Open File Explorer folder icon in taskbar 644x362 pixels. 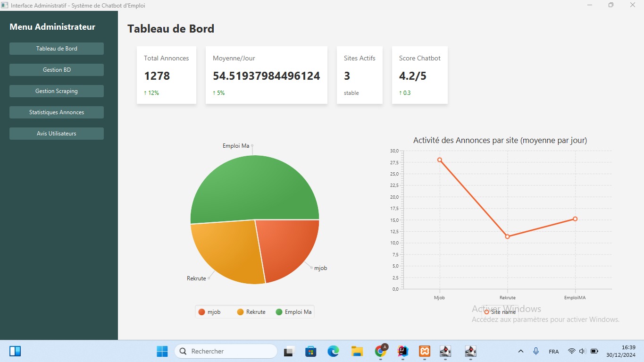point(357,351)
